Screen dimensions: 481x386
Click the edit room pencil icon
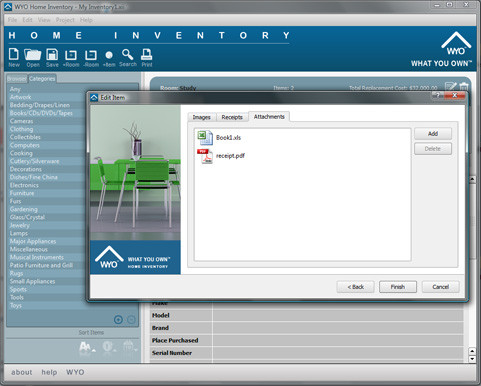[x=450, y=87]
